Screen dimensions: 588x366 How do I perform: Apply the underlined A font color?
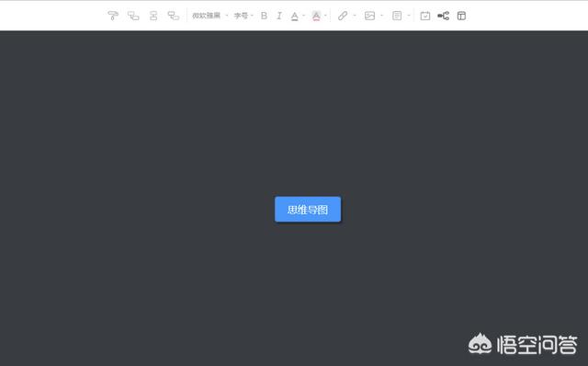point(295,16)
